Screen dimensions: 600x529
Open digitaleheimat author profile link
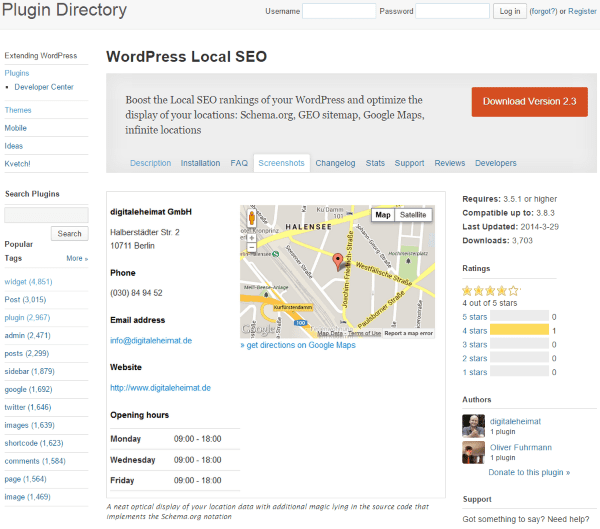(515, 421)
